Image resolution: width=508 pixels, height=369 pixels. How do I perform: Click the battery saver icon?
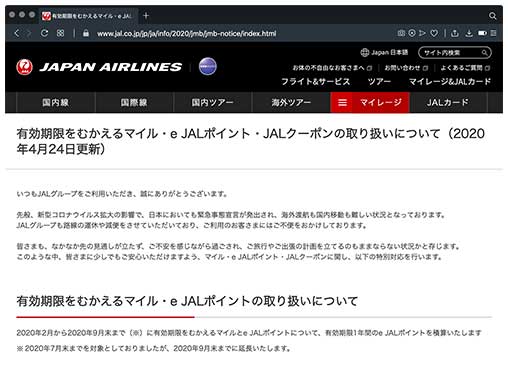tap(482, 33)
